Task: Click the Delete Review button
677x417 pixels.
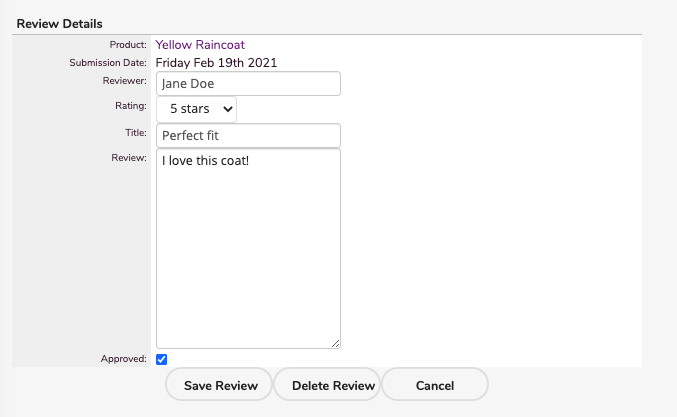Action: 326,385
